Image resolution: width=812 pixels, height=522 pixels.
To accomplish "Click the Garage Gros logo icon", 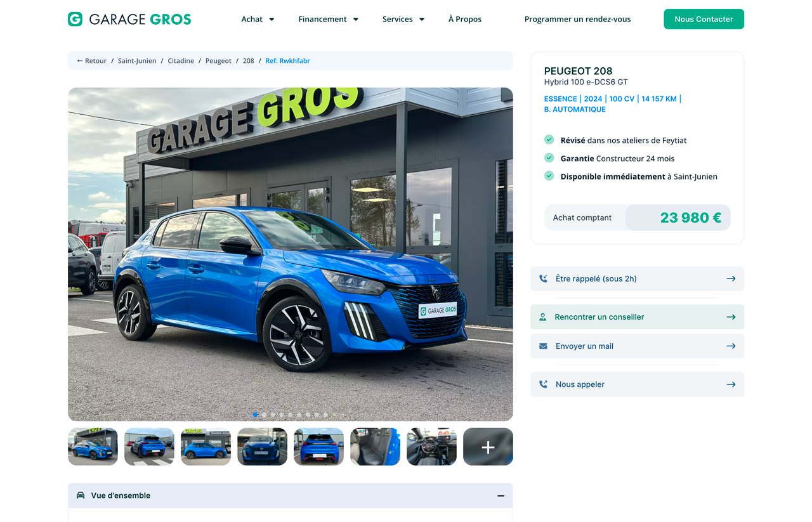I will point(75,19).
